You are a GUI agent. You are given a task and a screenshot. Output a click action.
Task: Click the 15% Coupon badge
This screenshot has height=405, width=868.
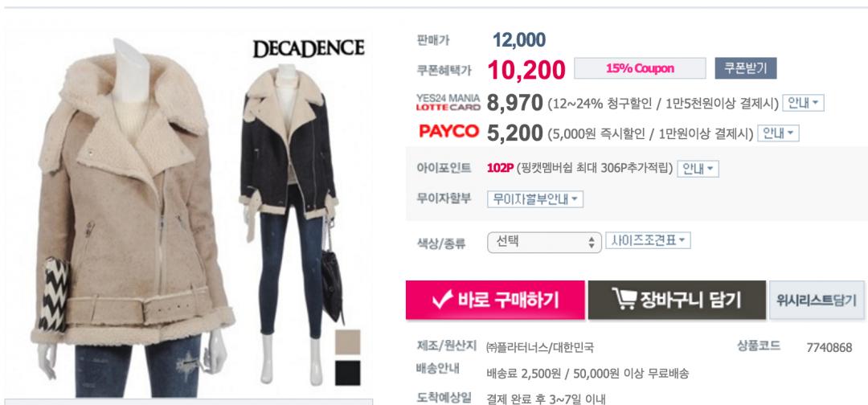coord(640,68)
